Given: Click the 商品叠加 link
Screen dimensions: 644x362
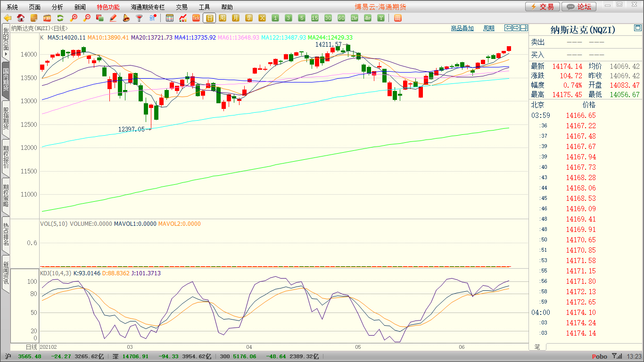Looking at the screenshot, I should coord(462,28).
